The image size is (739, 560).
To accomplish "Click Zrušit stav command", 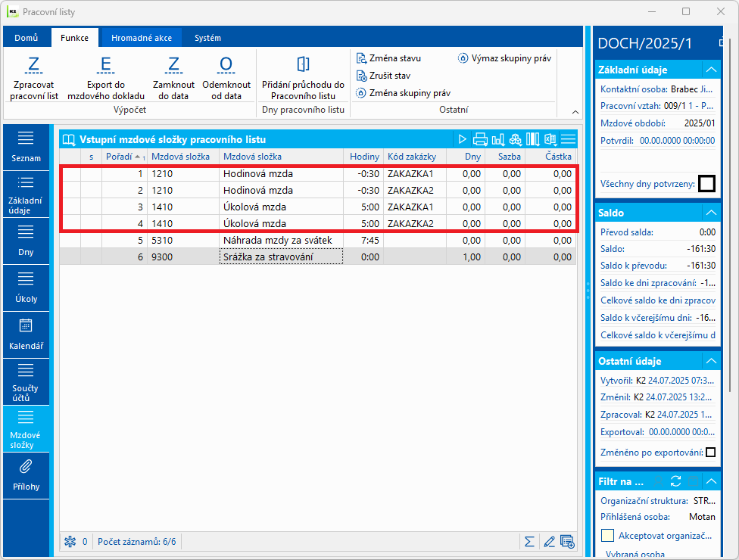I will [x=383, y=76].
